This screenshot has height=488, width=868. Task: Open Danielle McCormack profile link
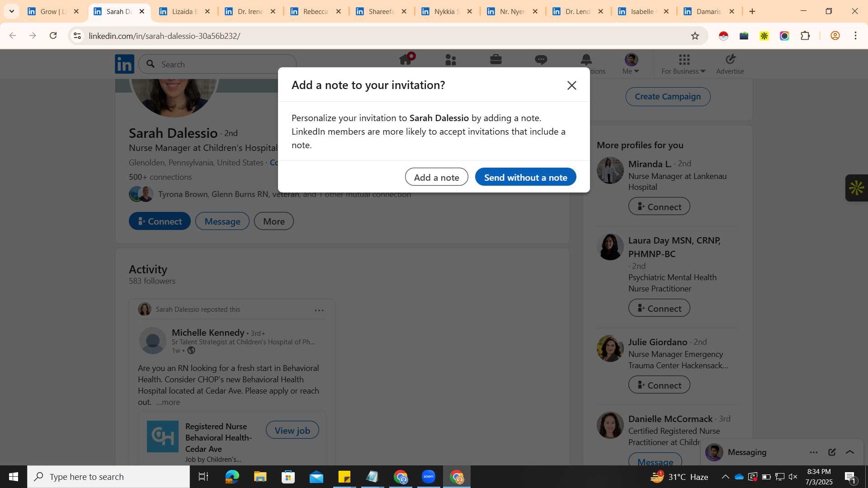point(670,419)
